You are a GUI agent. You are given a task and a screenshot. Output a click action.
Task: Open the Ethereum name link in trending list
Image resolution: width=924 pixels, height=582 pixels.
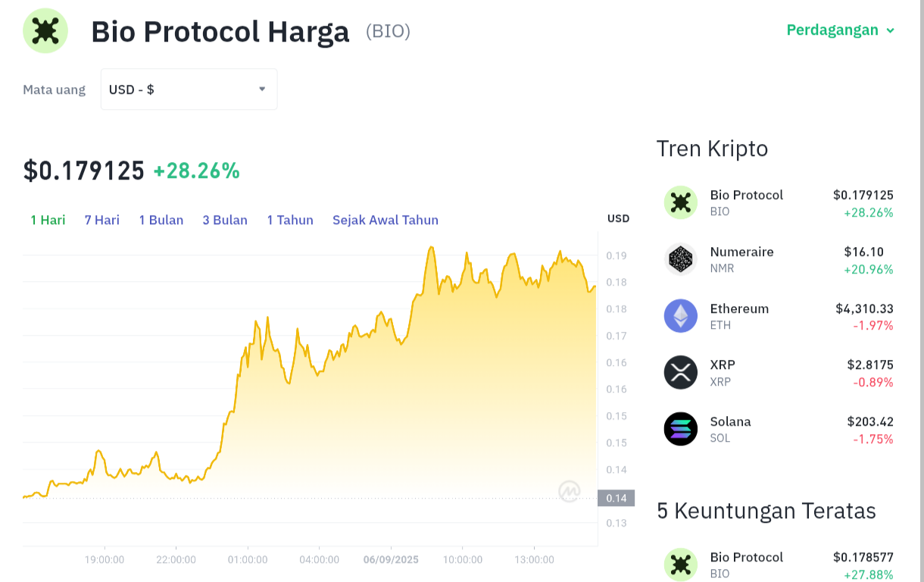tap(739, 308)
